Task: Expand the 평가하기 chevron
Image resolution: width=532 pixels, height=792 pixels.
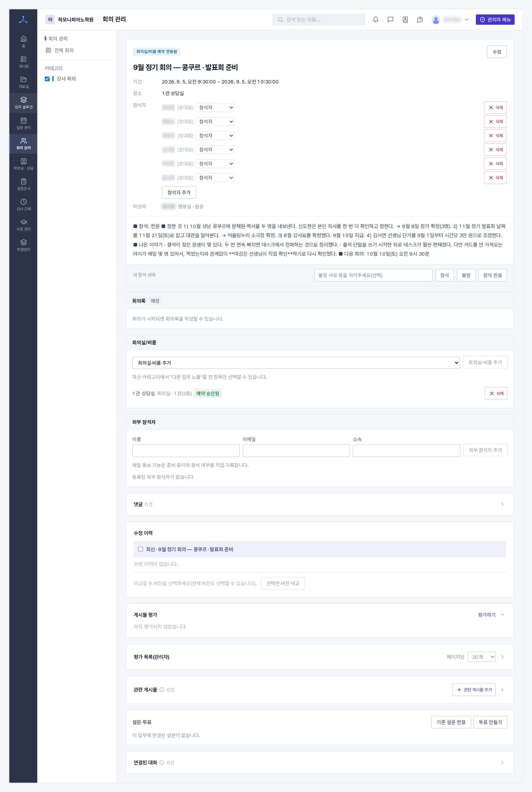Action: 502,615
